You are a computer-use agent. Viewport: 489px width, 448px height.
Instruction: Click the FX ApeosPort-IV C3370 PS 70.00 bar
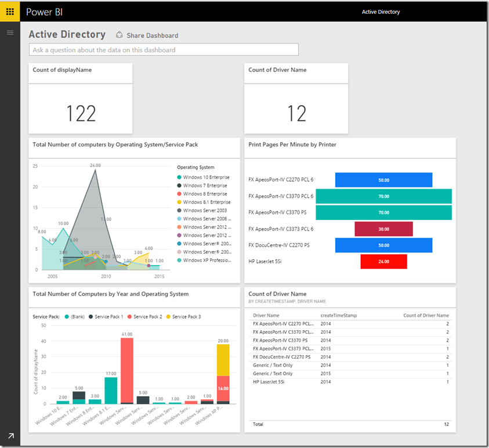[383, 212]
